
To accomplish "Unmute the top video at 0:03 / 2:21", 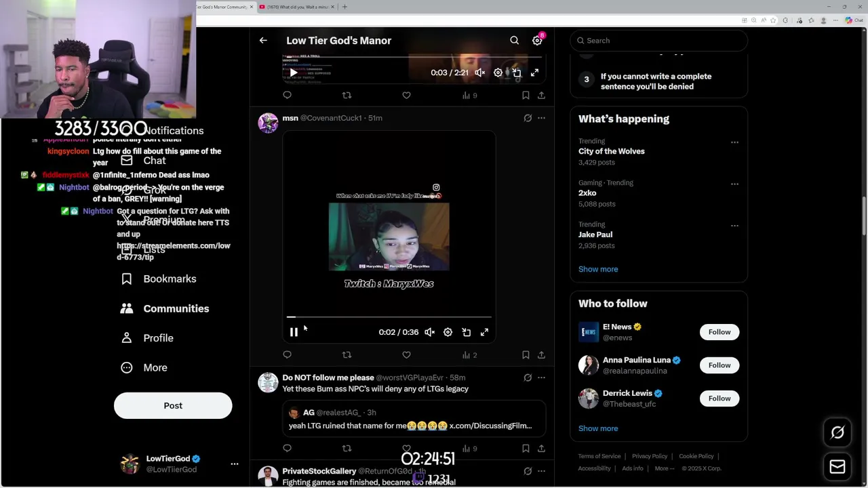I will [x=479, y=73].
